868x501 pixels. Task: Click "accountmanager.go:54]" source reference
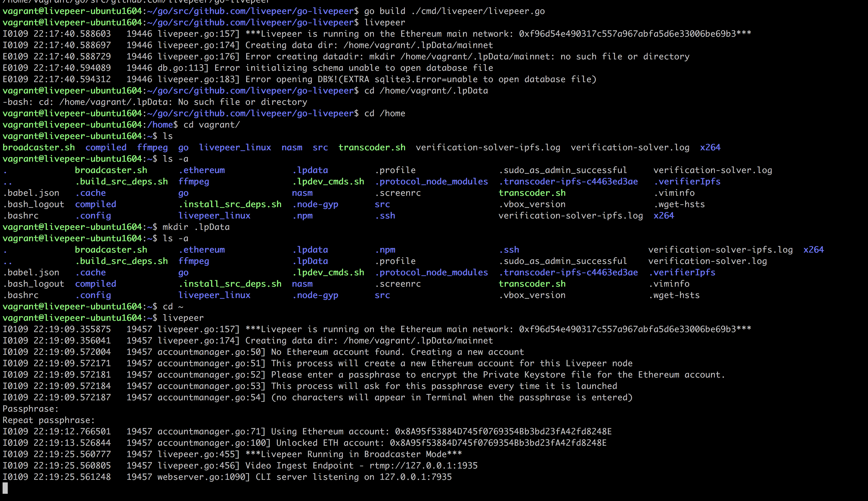212,397
